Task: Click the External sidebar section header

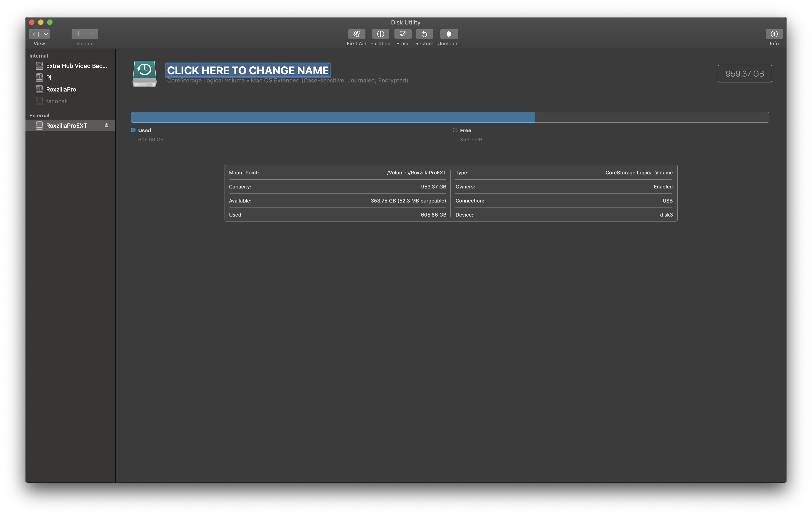Action: click(39, 115)
